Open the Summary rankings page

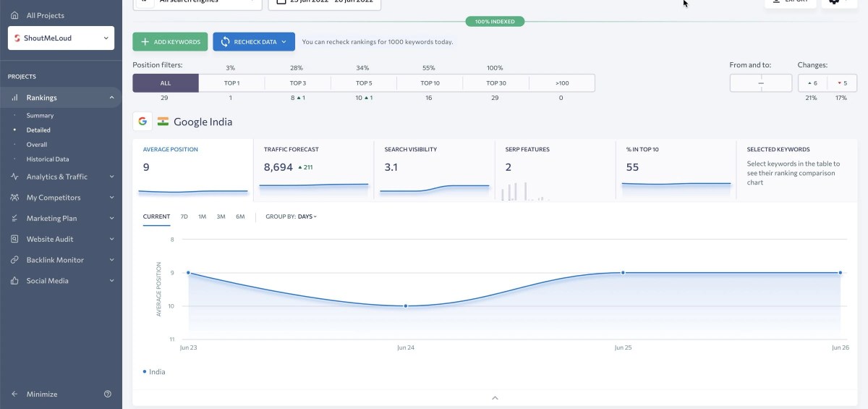click(40, 116)
